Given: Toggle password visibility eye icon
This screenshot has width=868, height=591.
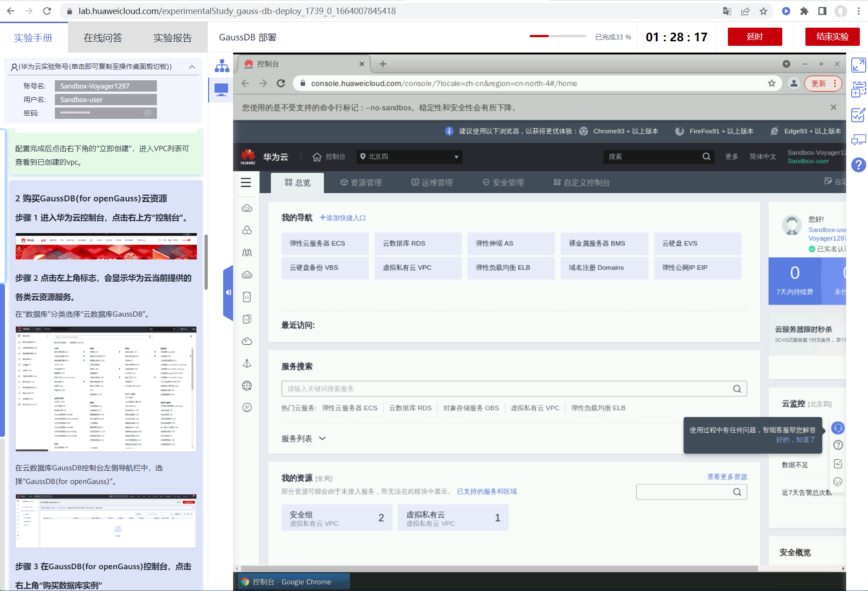Looking at the screenshot, I should coord(148,113).
